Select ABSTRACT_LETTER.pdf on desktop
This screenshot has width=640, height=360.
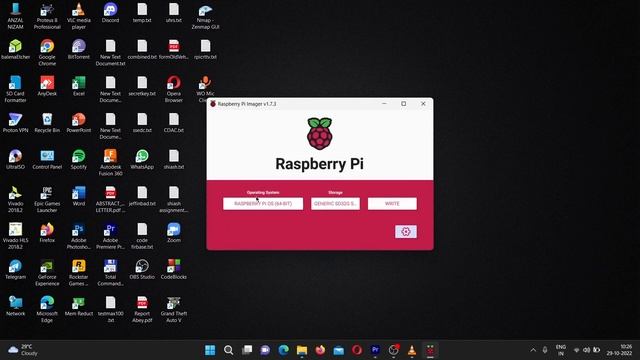coord(110,199)
